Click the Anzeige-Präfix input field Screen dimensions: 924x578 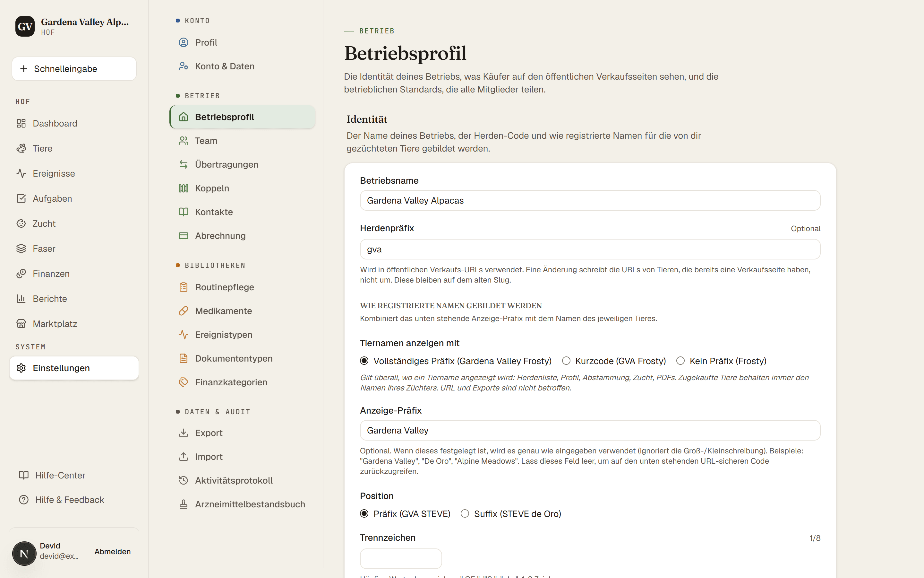[x=590, y=430]
